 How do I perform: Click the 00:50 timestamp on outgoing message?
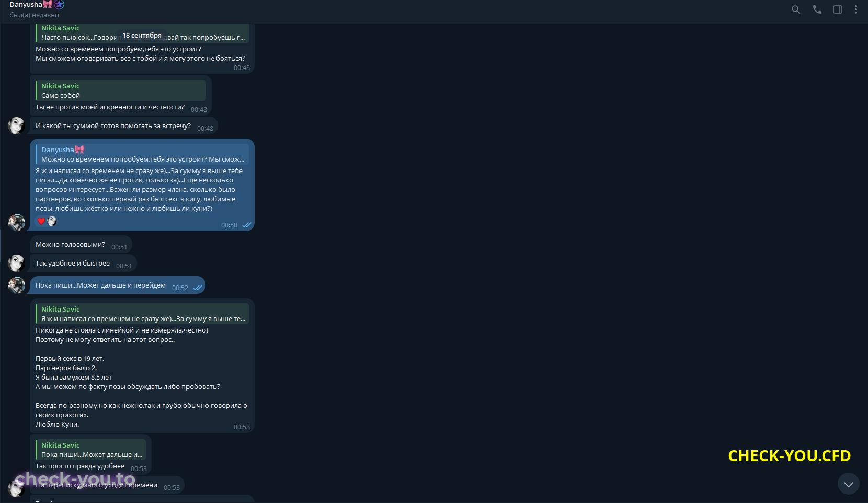point(229,225)
